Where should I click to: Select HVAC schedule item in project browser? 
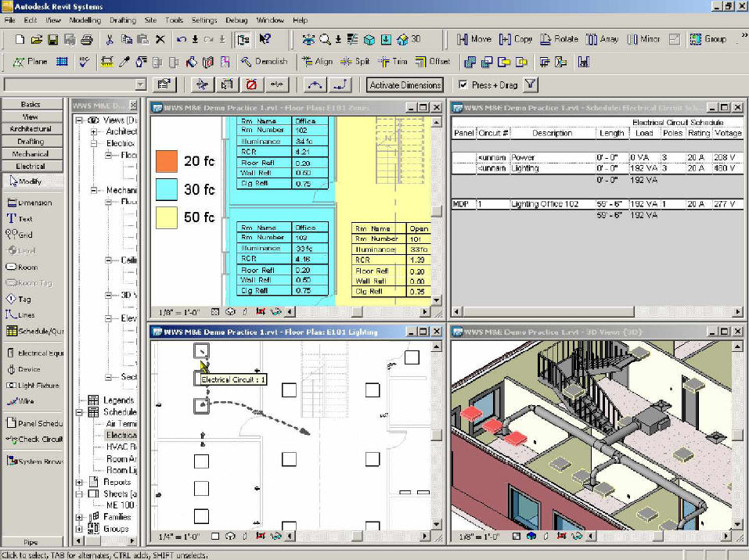(121, 447)
